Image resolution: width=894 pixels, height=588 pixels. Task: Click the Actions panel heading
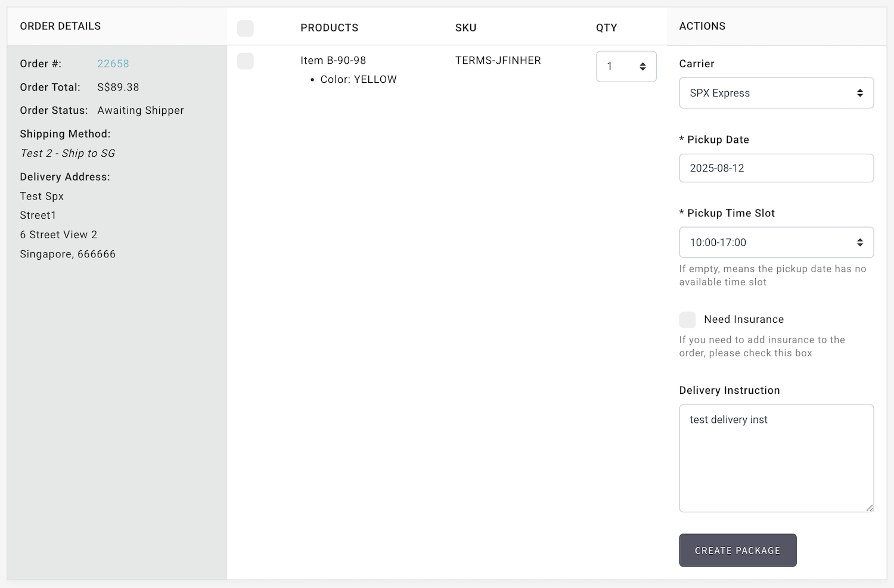point(703,26)
